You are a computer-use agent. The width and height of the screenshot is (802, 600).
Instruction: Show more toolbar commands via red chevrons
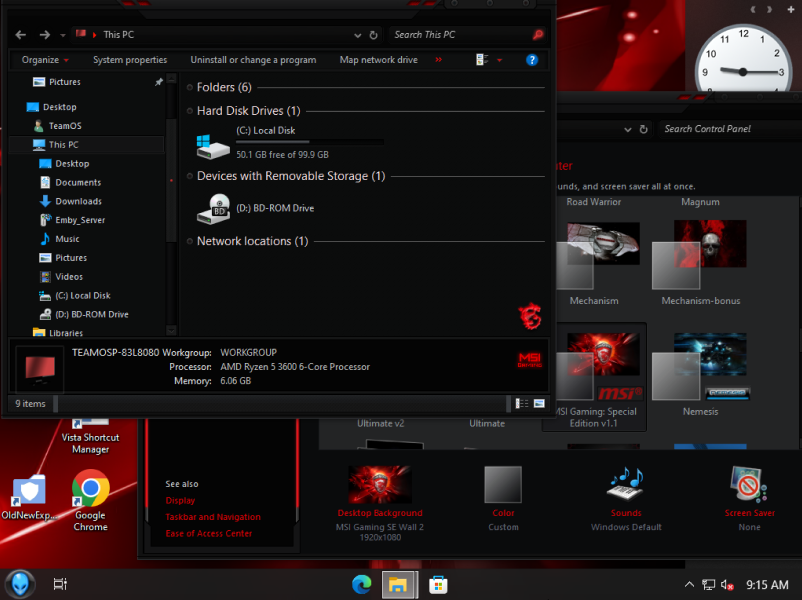pos(438,60)
